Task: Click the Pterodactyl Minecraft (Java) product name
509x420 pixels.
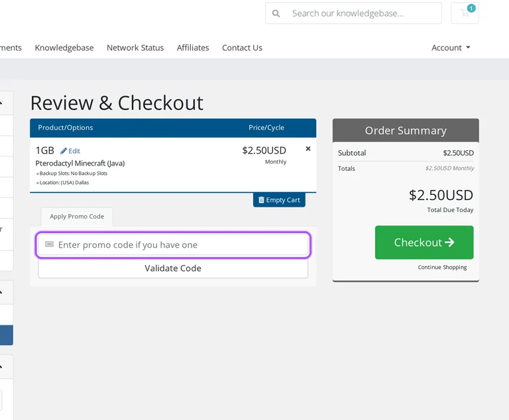Action: 80,163
